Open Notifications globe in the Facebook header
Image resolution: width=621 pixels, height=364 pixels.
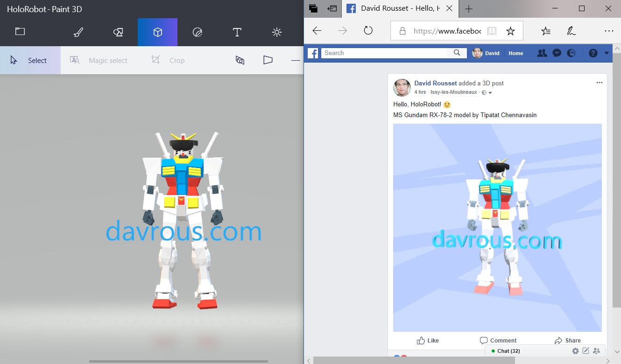tap(571, 53)
